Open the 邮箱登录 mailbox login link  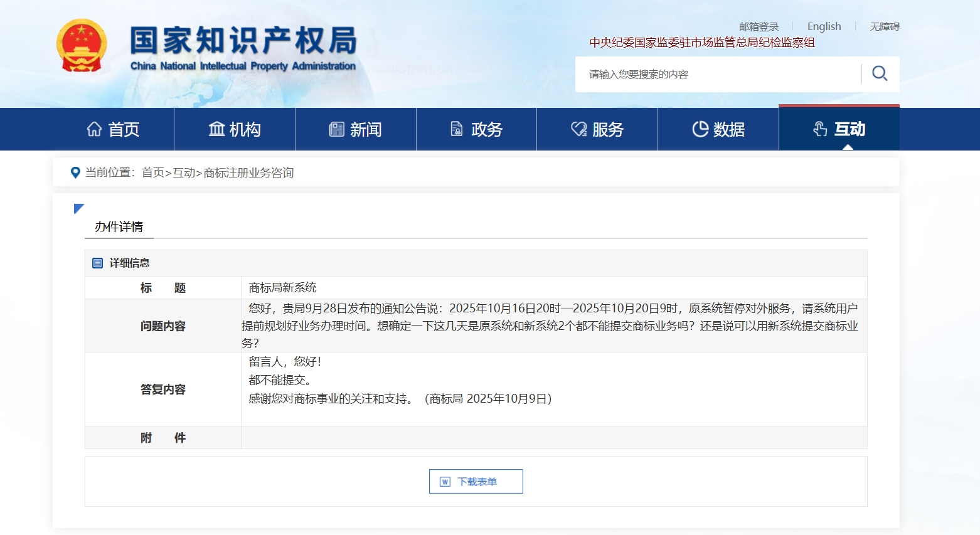click(759, 26)
